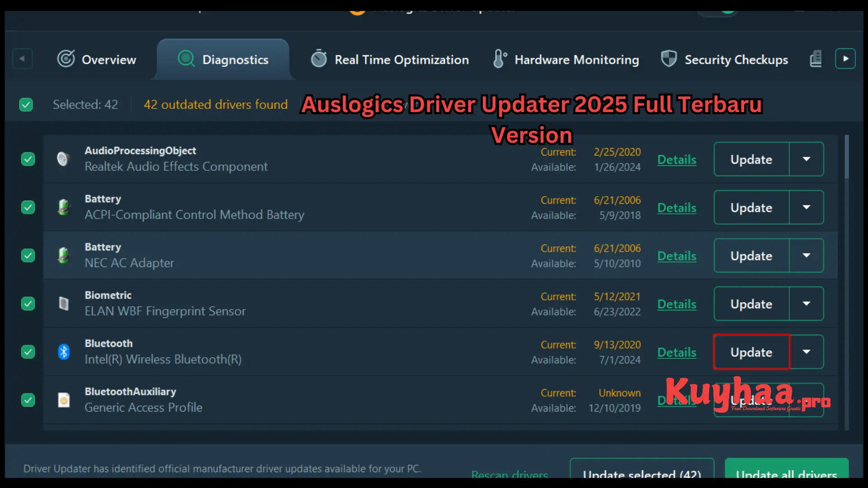Click Update for Intel Wireless Bluetooth driver
Viewport: 868px width, 488px height.
750,352
